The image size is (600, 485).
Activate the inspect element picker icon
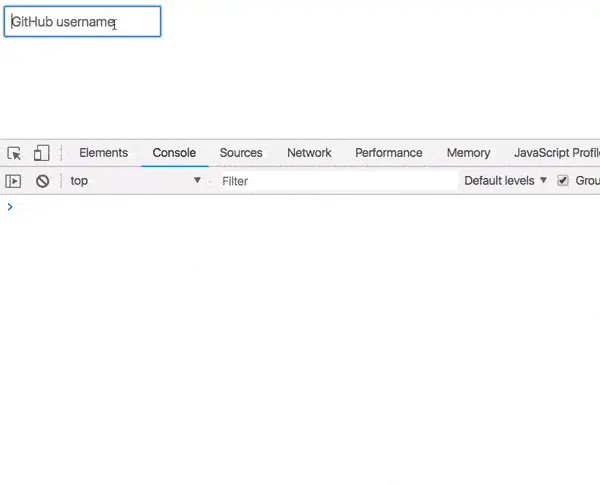[14, 153]
